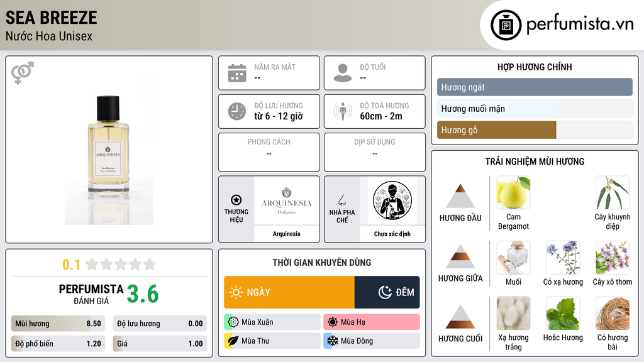Select the Hoắc Hương note image
This screenshot has width=644, height=362.
point(563,314)
